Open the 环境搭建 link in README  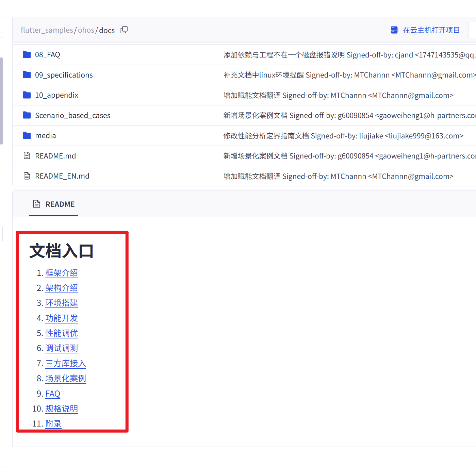pyautogui.click(x=62, y=303)
